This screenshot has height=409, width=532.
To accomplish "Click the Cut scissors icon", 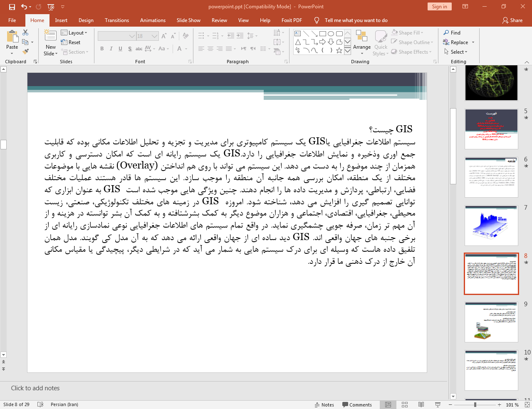I will click(25, 32).
